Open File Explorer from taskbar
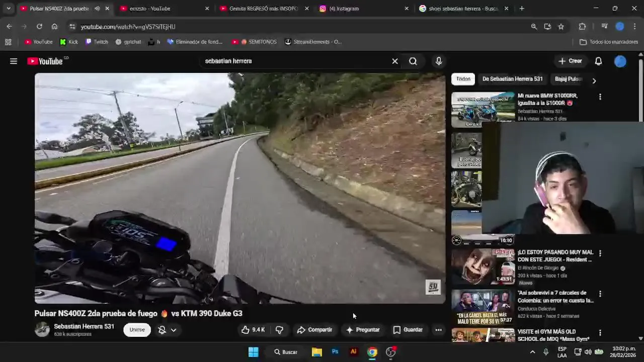This screenshot has height=362, width=644. tap(316, 352)
